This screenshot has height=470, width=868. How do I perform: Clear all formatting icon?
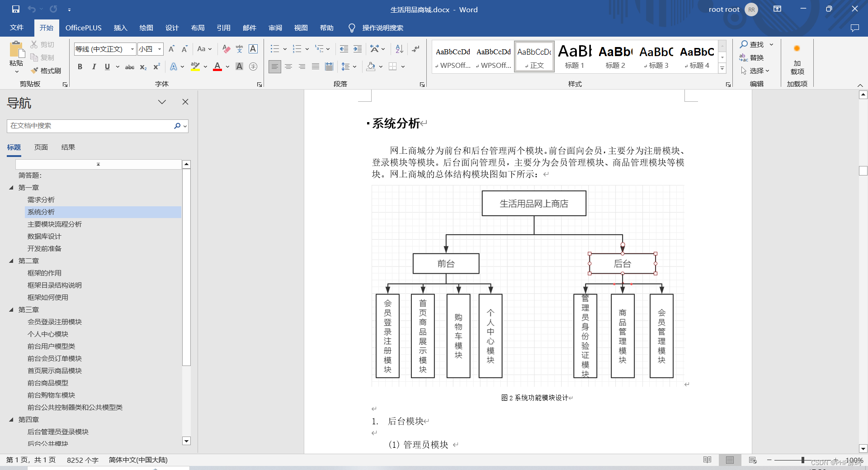click(226, 49)
